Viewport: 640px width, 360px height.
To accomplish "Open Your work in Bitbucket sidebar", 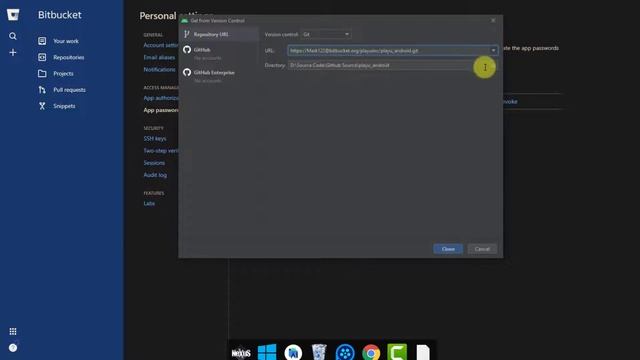I will pyautogui.click(x=66, y=41).
